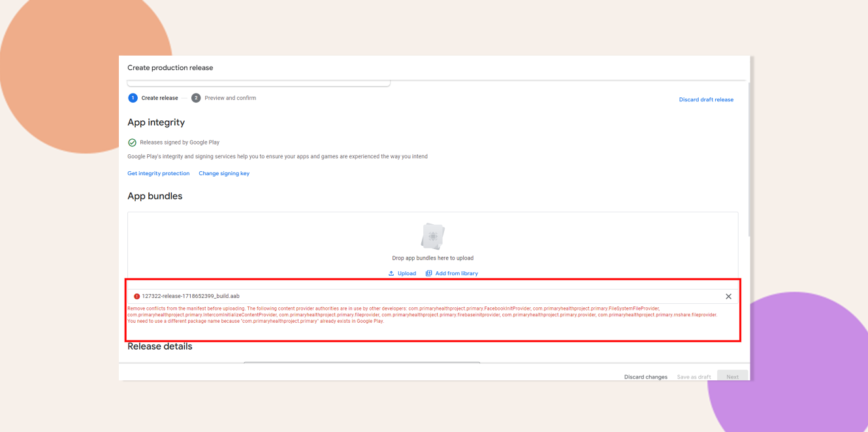Click the input field under Release details
868x432 pixels.
(x=362, y=361)
